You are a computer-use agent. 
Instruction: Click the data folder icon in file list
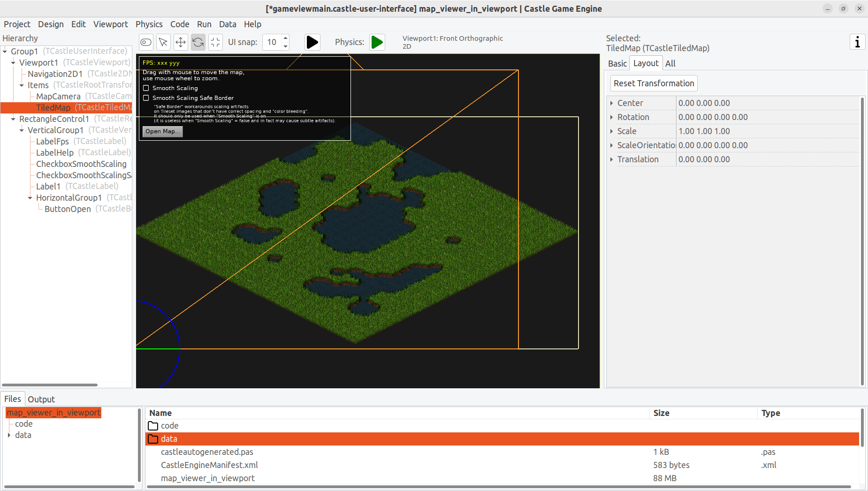pos(153,439)
